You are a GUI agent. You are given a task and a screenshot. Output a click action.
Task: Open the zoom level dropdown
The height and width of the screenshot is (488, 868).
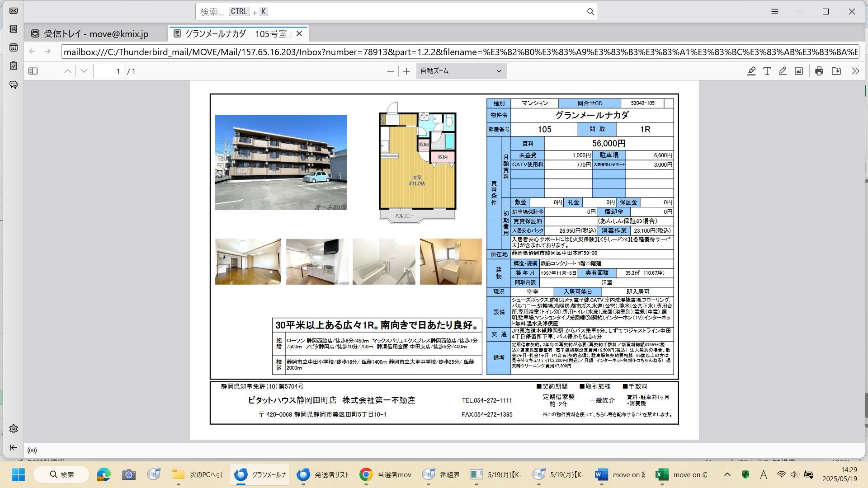coord(461,71)
